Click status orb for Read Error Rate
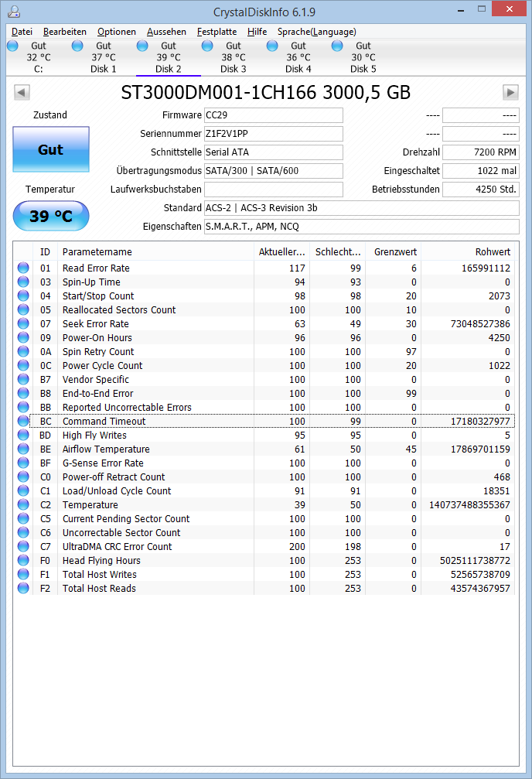 (x=23, y=268)
